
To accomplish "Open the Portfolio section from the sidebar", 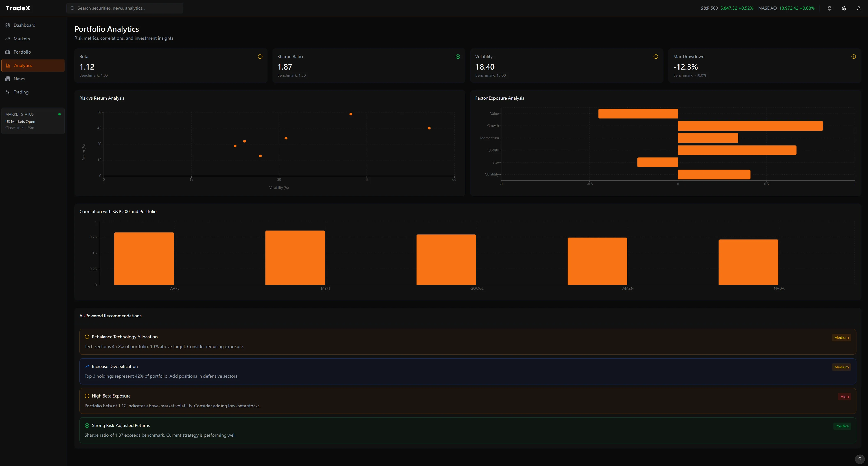I will point(8,52).
